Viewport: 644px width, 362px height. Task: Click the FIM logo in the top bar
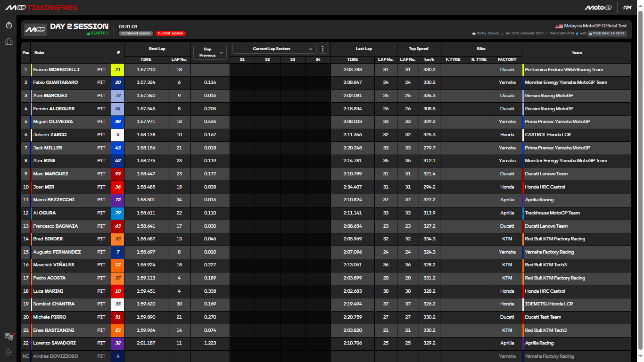pos(627,8)
